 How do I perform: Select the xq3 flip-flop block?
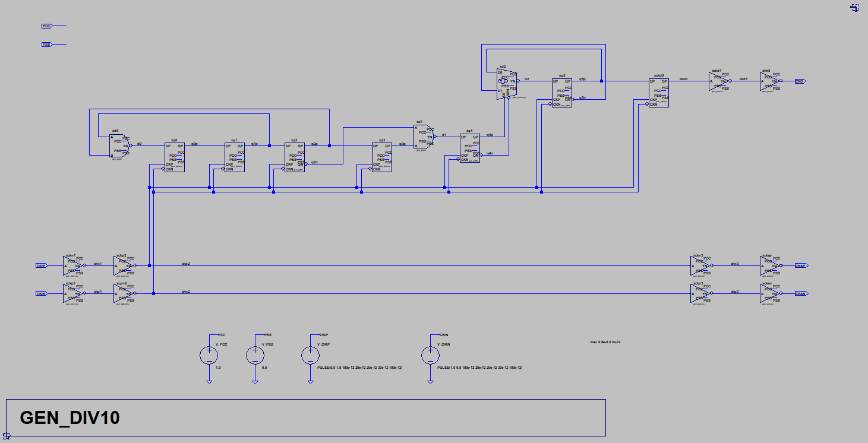coord(382,157)
